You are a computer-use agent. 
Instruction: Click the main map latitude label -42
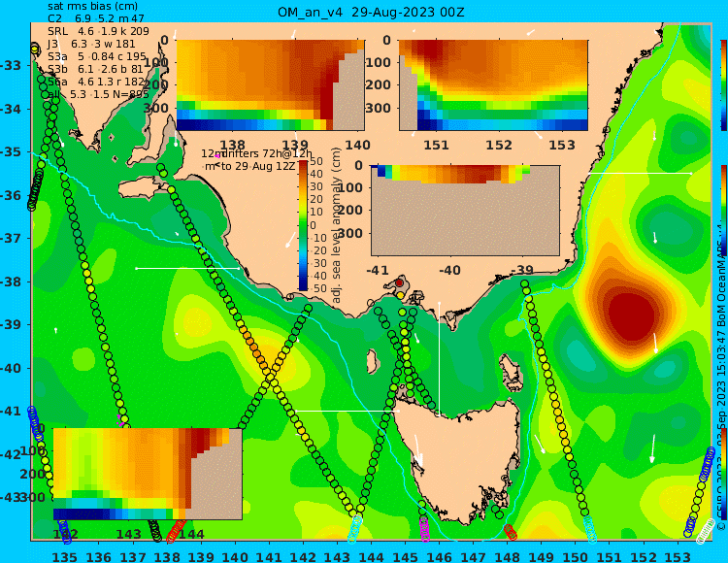pyautogui.click(x=11, y=454)
